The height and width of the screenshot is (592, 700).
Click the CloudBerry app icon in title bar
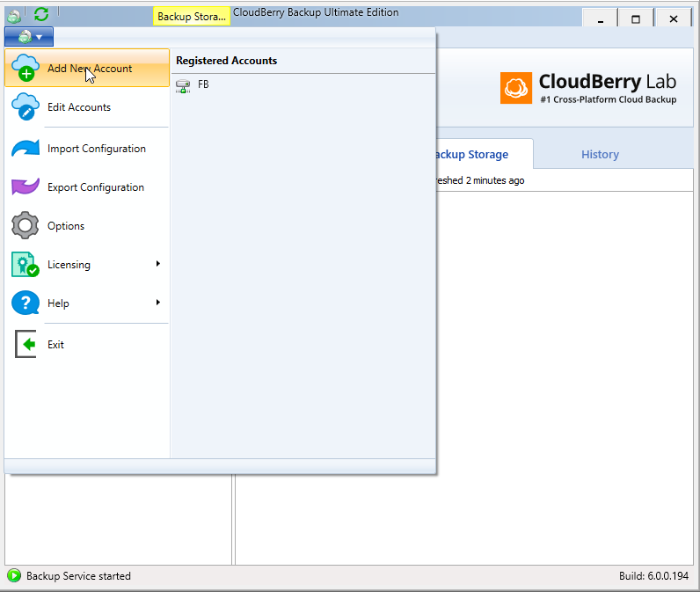coord(14,16)
